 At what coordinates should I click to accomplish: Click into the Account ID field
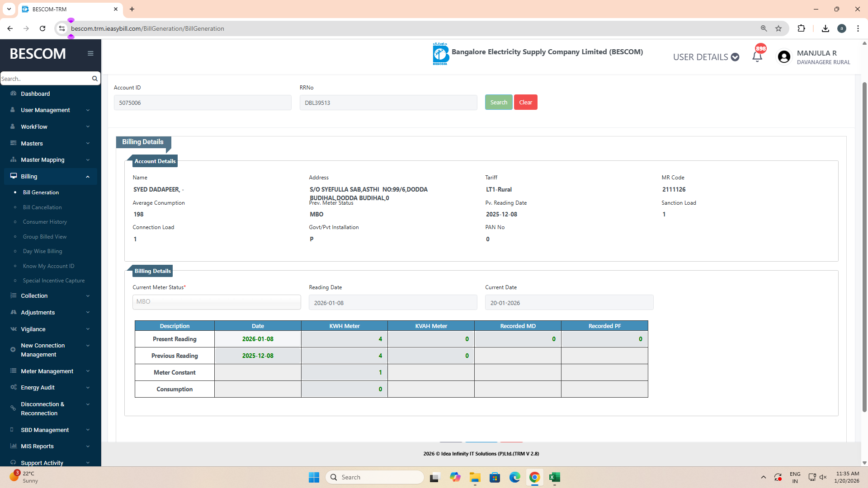point(202,103)
